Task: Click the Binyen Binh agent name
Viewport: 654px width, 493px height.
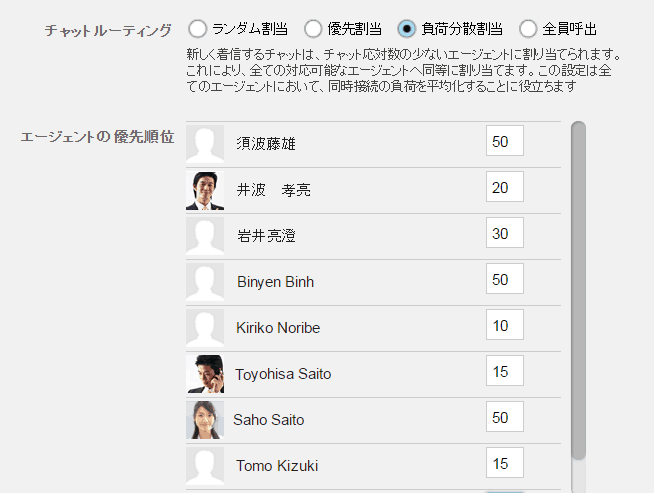Action: click(x=275, y=282)
